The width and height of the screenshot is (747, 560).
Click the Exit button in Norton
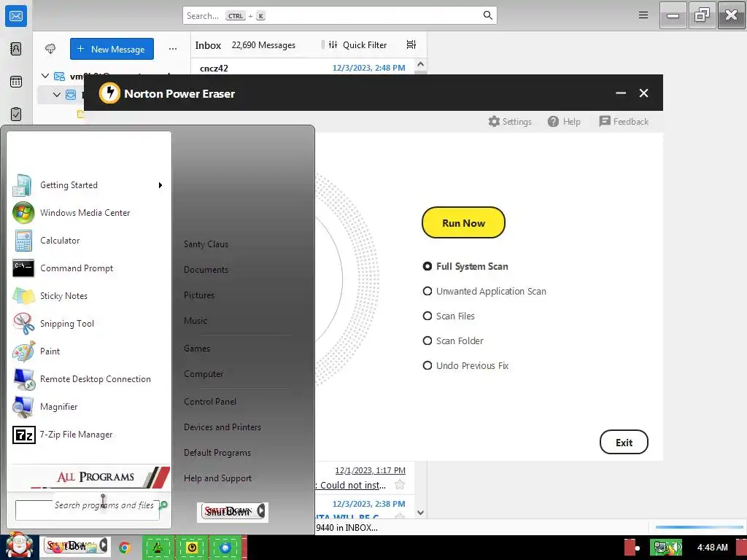pyautogui.click(x=624, y=443)
